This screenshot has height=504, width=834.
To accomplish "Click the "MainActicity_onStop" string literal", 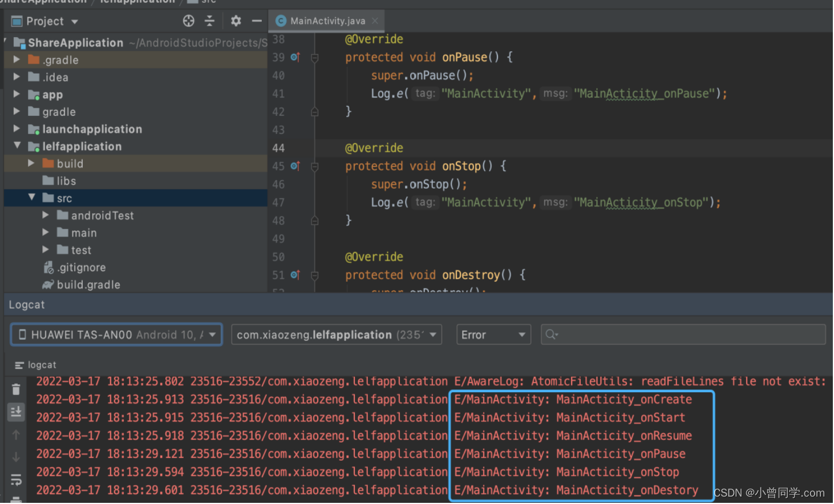I will click(641, 202).
